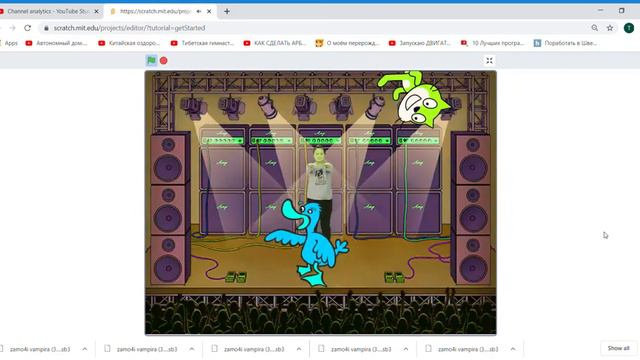Open first zamo4ki vampira downloaded file
Viewport: 640px width, 360px height.
click(40, 349)
